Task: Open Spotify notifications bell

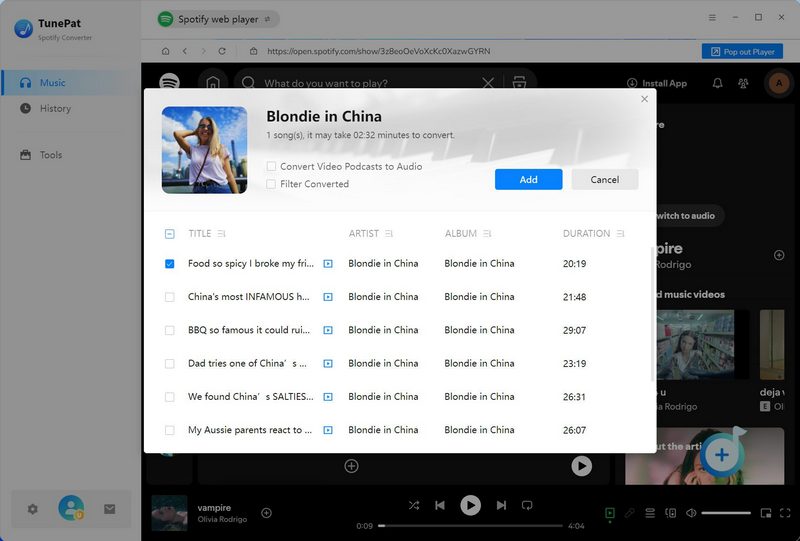Action: [717, 83]
